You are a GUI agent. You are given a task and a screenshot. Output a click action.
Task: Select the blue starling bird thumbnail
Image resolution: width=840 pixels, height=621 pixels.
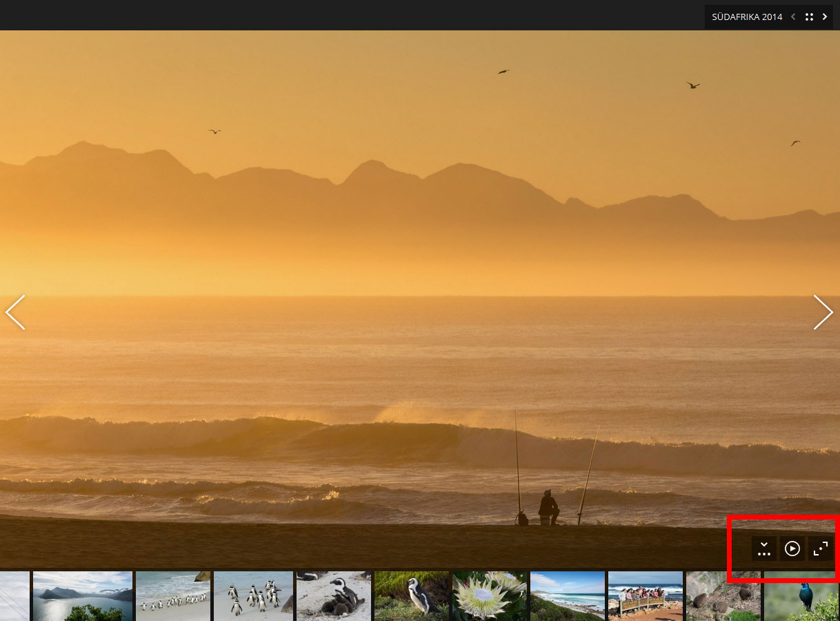click(x=801, y=595)
